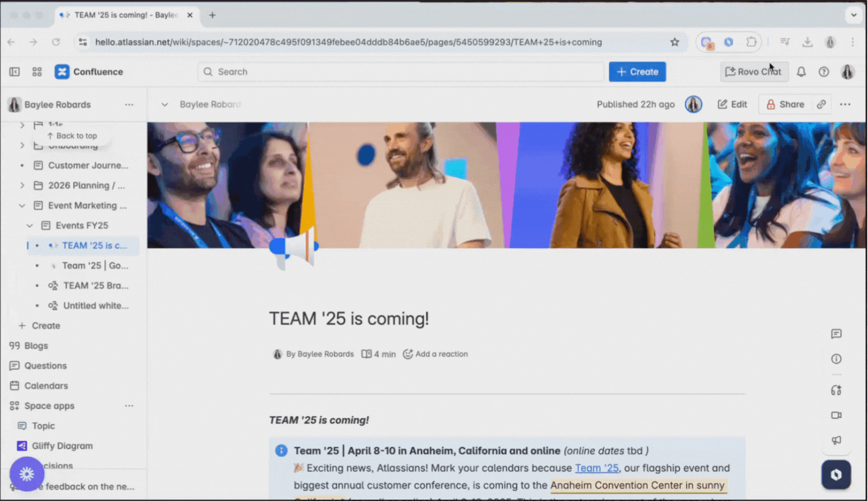
Task: Click the video camera icon in right sidebar
Action: point(836,415)
